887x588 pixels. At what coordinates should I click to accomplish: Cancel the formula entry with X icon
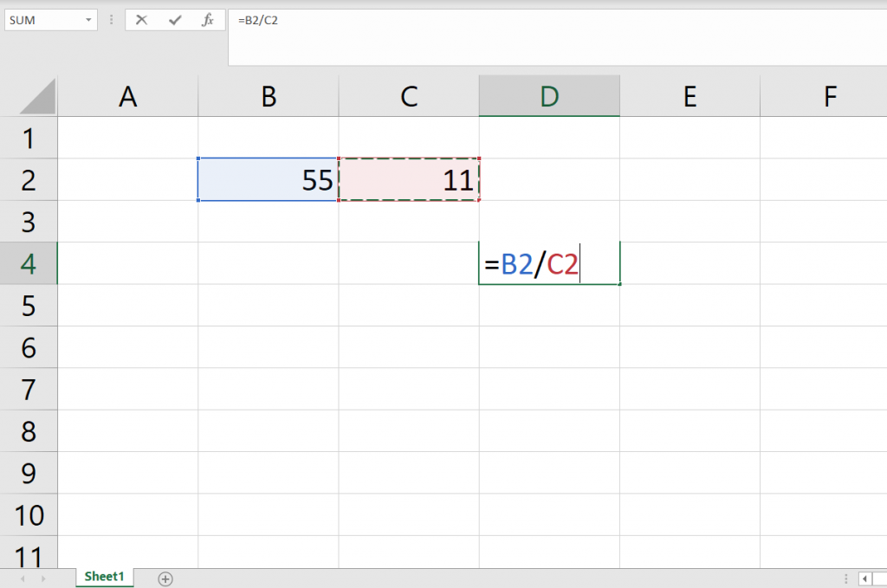point(141,21)
